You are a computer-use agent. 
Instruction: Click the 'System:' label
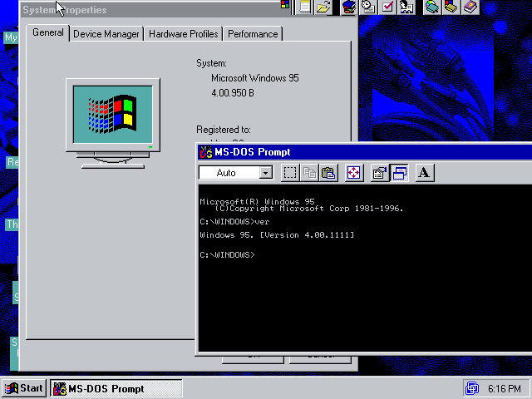pyautogui.click(x=211, y=63)
